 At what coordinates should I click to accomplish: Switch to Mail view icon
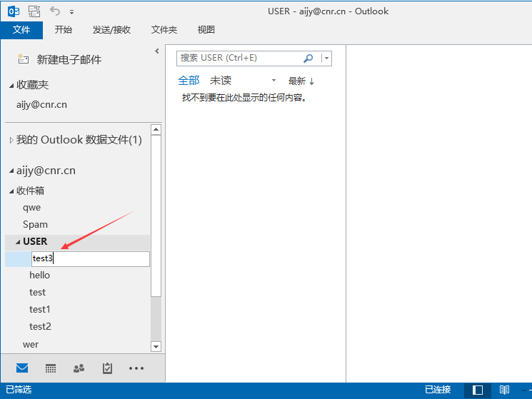coord(22,368)
